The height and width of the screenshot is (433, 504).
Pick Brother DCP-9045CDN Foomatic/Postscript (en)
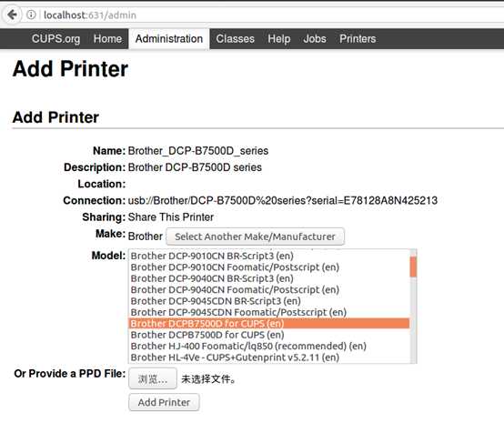[x=269, y=312]
